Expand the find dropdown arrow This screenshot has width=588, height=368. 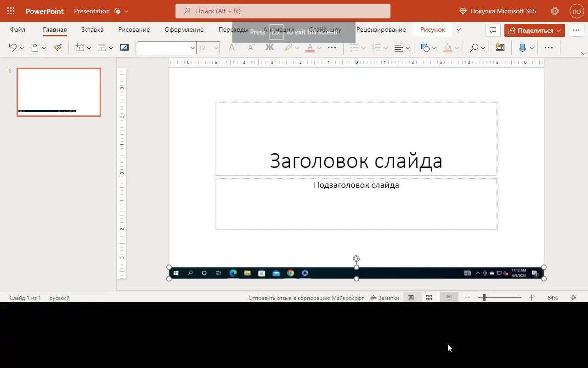[483, 48]
